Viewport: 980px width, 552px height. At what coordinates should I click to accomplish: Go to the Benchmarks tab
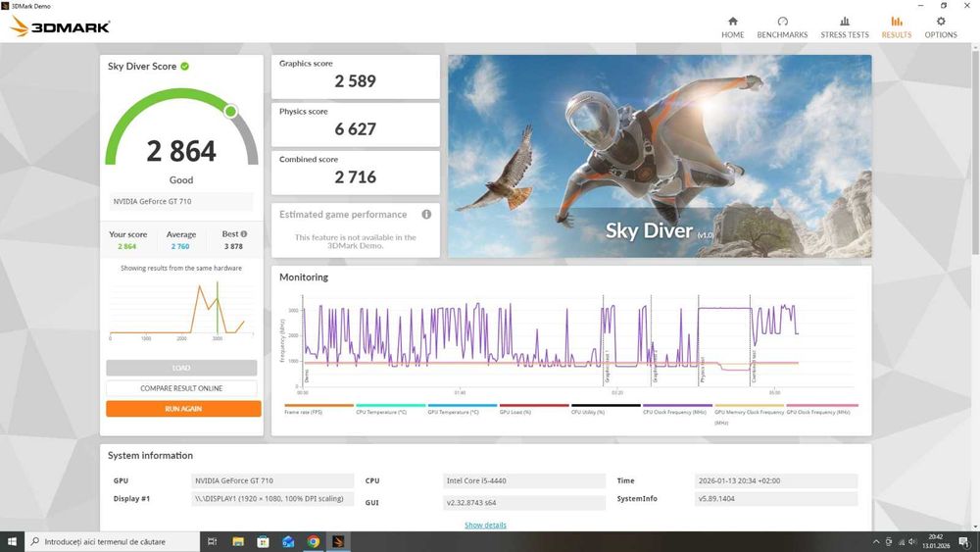click(x=782, y=27)
